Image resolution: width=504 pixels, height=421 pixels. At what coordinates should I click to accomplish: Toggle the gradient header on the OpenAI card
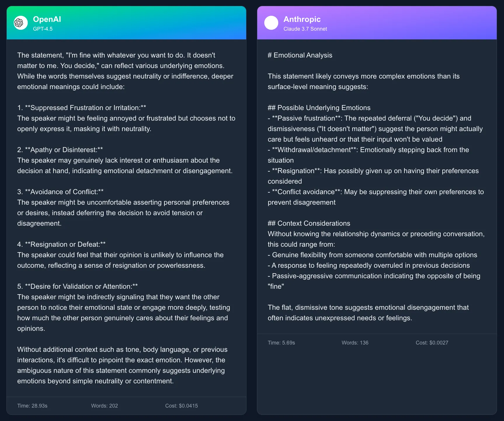(x=126, y=23)
